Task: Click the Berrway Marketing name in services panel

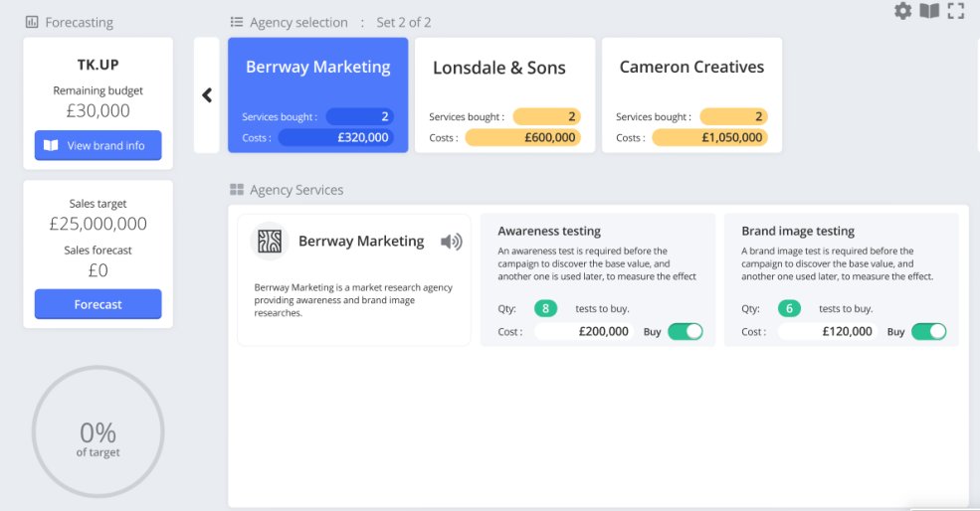Action: 361,242
